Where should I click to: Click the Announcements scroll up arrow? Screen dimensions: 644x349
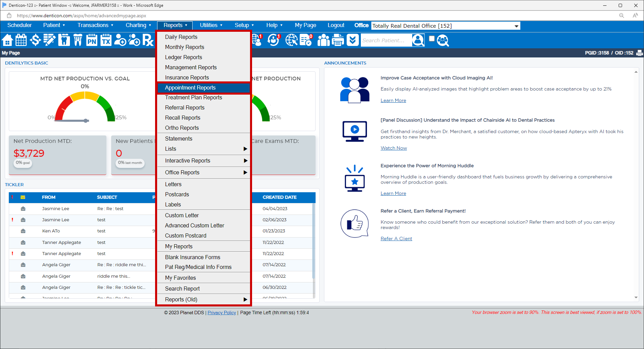tap(636, 72)
